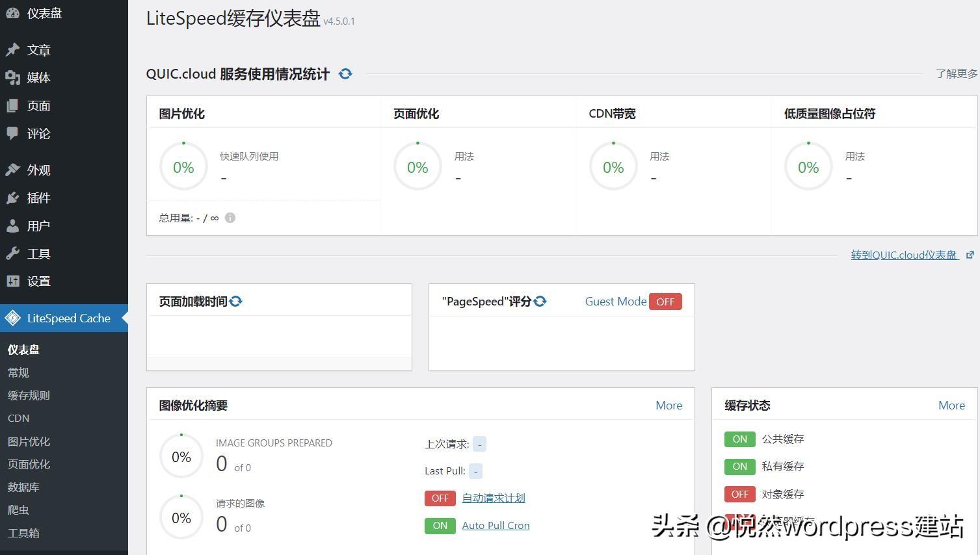980x555 pixels.
Task: Open the 数据库 submenu item
Action: coord(23,487)
